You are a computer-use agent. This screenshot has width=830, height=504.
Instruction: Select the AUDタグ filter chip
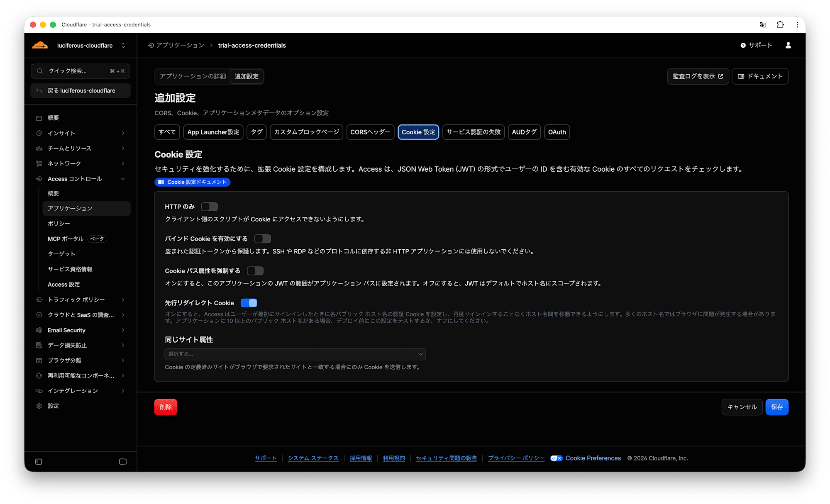524,132
